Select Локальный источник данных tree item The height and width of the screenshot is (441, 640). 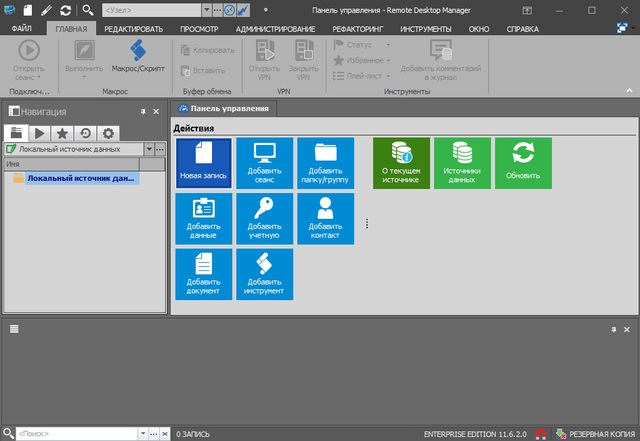[80, 179]
